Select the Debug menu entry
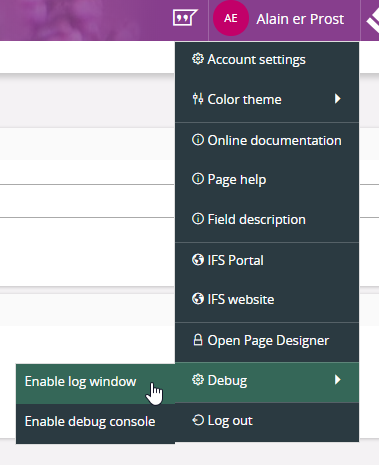The height and width of the screenshot is (465, 379). tap(267, 382)
